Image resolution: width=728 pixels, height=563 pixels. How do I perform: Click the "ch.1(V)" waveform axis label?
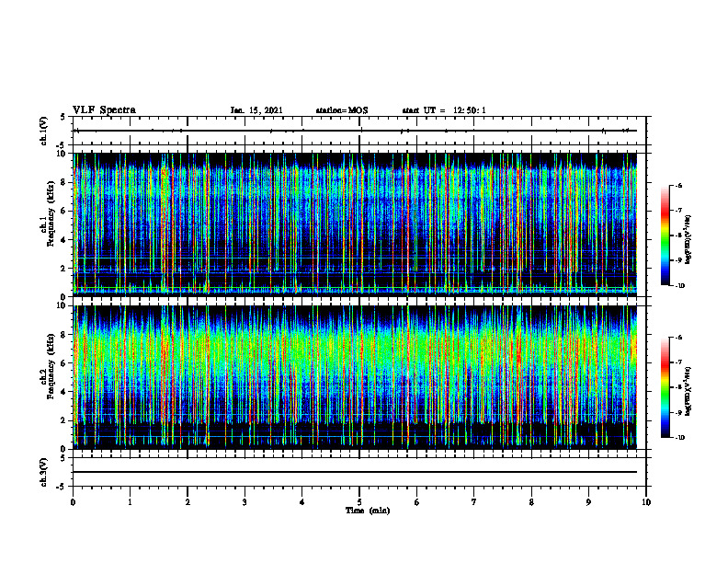click(43, 131)
